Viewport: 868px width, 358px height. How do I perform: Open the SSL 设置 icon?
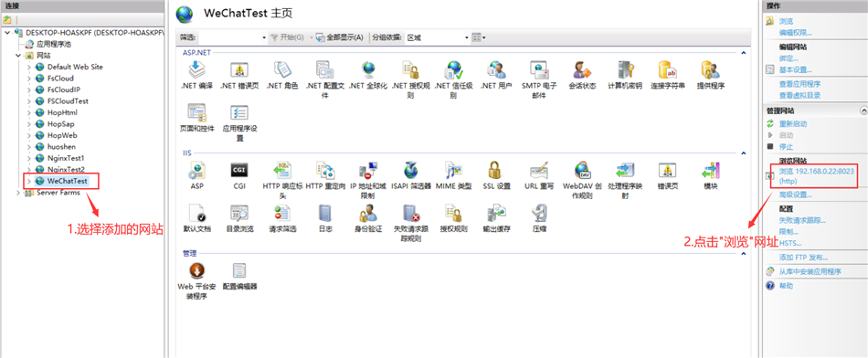(496, 170)
